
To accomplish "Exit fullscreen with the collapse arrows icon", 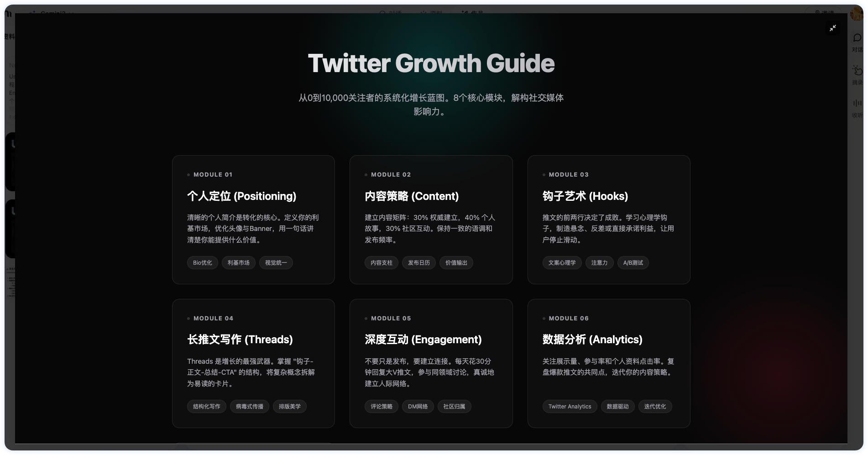I will coord(833,28).
